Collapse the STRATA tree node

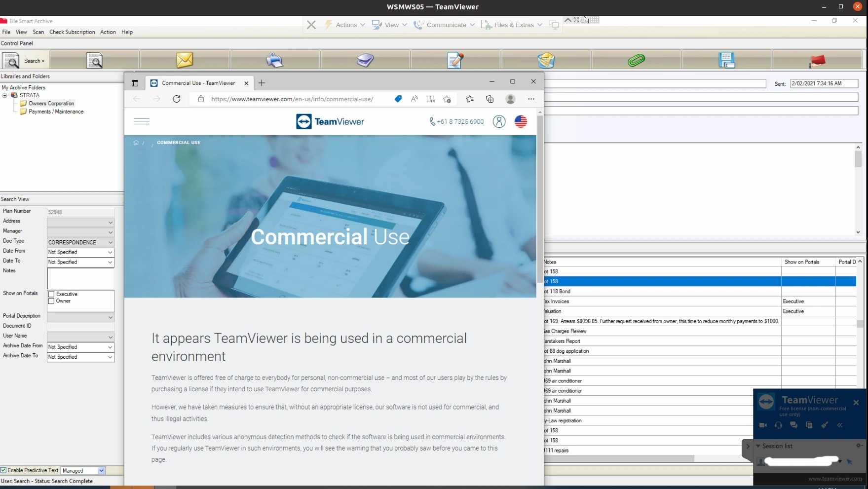pyautogui.click(x=5, y=95)
